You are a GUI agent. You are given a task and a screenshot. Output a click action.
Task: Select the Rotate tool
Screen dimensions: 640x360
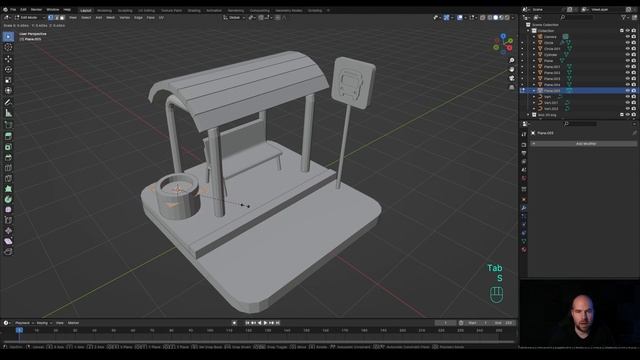8,69
